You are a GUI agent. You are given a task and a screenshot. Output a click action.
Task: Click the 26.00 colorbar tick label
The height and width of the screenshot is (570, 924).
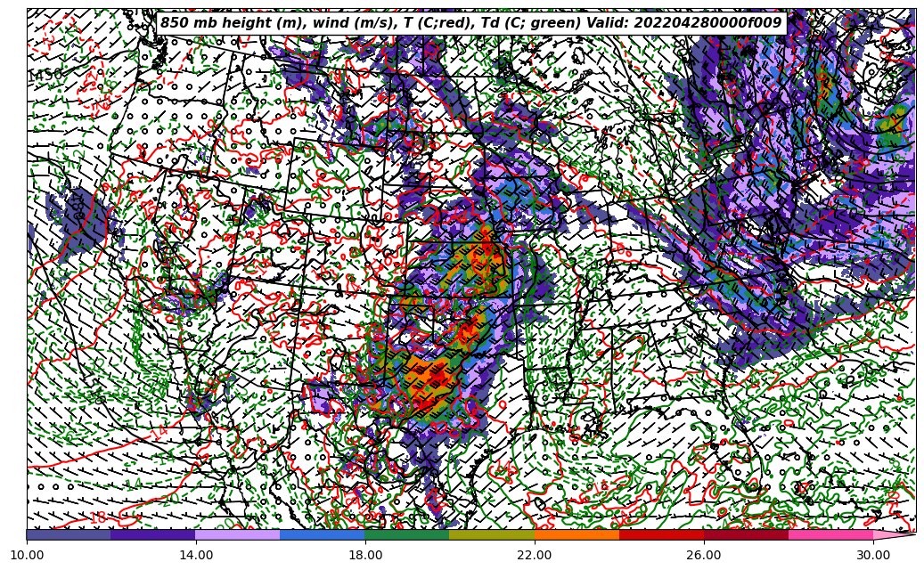click(704, 555)
